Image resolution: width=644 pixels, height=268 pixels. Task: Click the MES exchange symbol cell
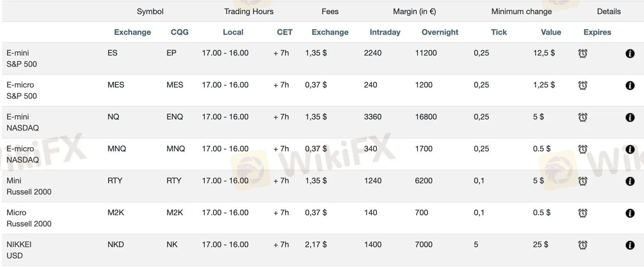[x=116, y=85]
